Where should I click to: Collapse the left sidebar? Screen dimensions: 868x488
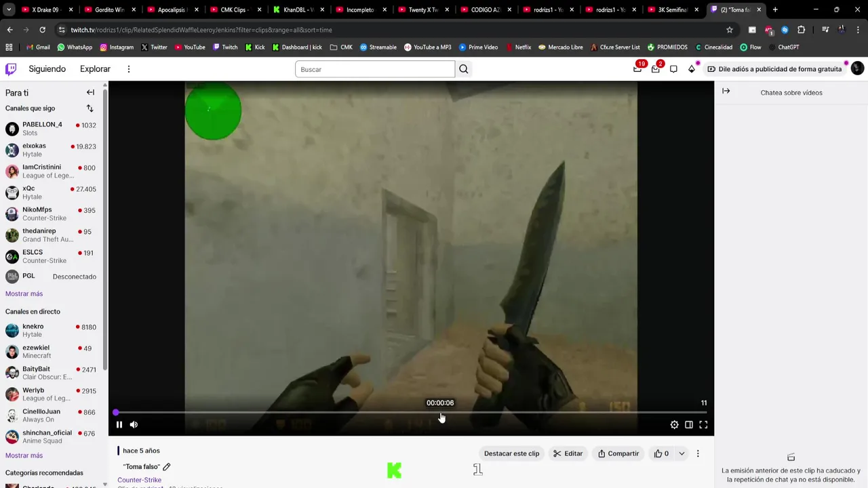pyautogui.click(x=90, y=92)
